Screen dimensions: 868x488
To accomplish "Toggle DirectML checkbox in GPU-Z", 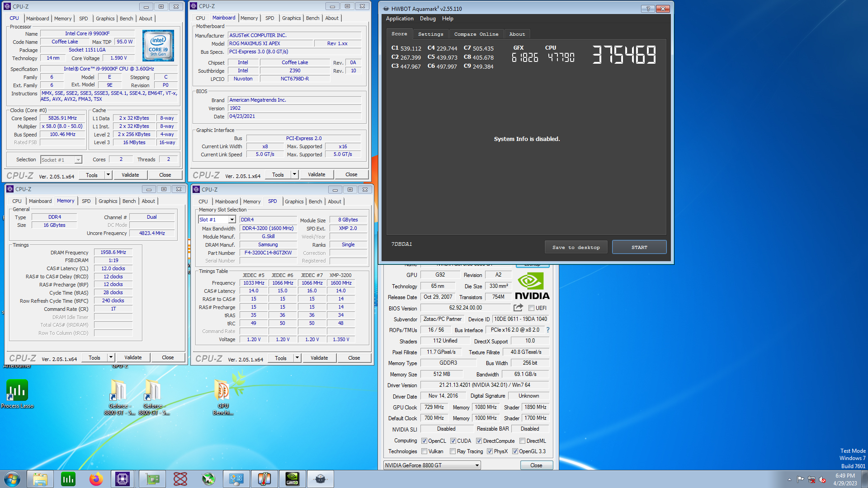I will (x=522, y=441).
